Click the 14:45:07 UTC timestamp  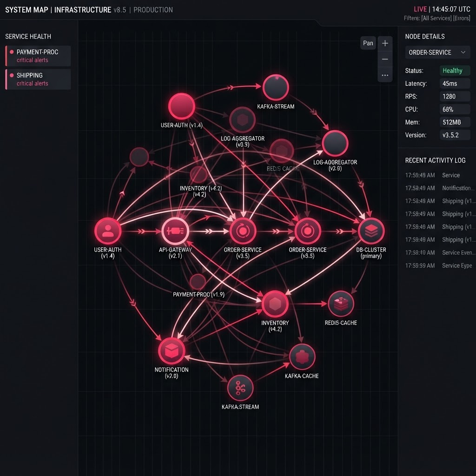click(x=451, y=9)
